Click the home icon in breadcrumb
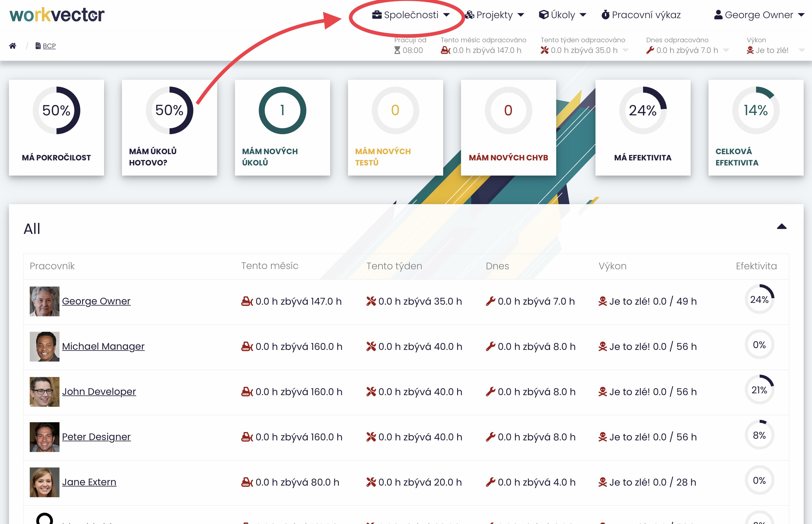This screenshot has height=524, width=812. pyautogui.click(x=12, y=46)
